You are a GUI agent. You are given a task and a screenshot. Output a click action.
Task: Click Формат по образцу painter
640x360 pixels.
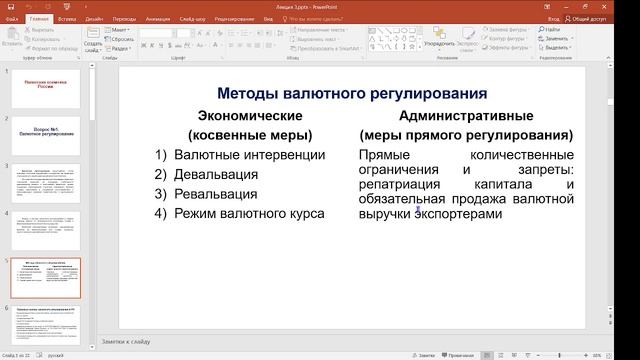(x=51, y=48)
